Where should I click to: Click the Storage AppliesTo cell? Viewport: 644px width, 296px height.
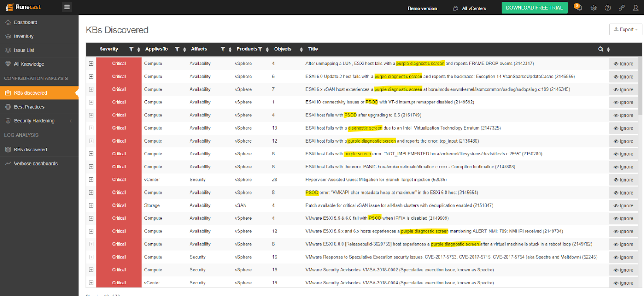click(152, 205)
